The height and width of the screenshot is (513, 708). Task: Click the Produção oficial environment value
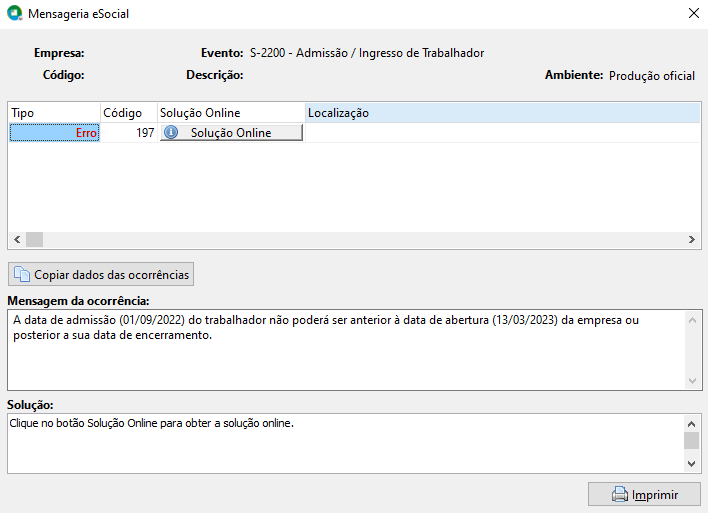click(652, 75)
